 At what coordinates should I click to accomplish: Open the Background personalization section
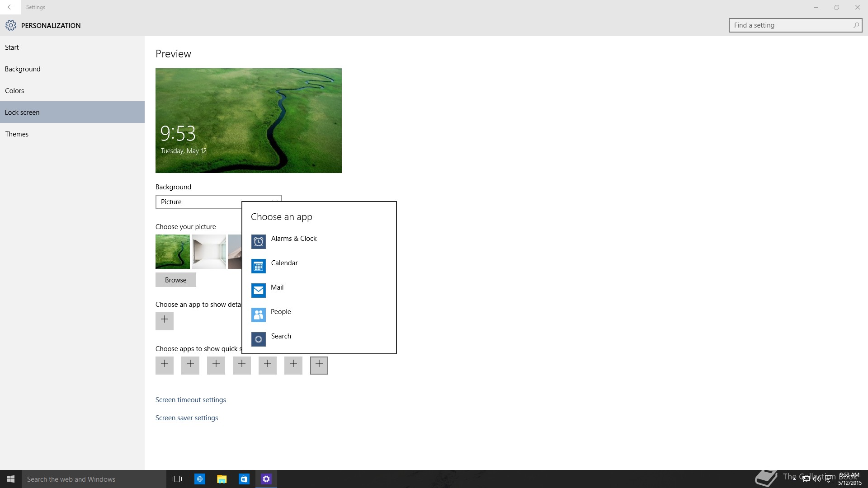click(72, 69)
